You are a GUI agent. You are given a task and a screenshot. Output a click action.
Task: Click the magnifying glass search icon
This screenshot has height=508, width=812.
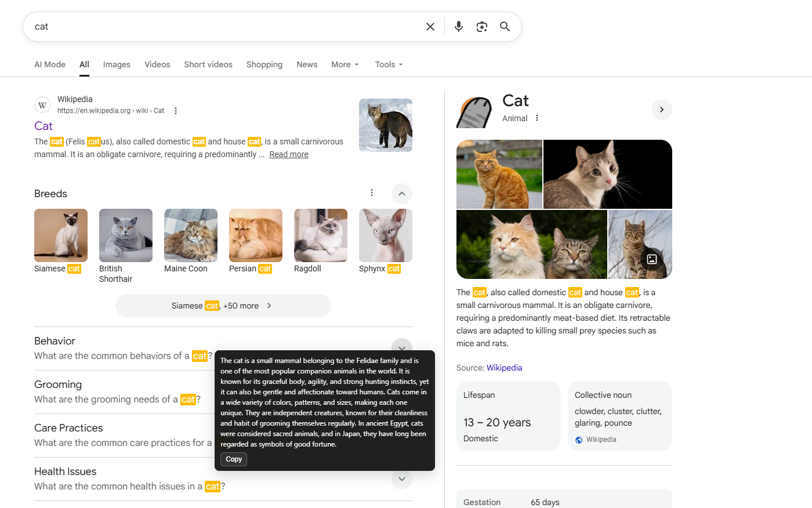pyautogui.click(x=504, y=26)
